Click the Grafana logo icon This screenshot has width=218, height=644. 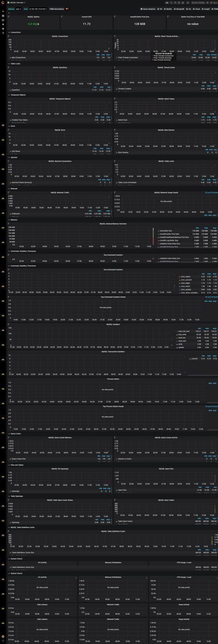(x=3, y=3)
